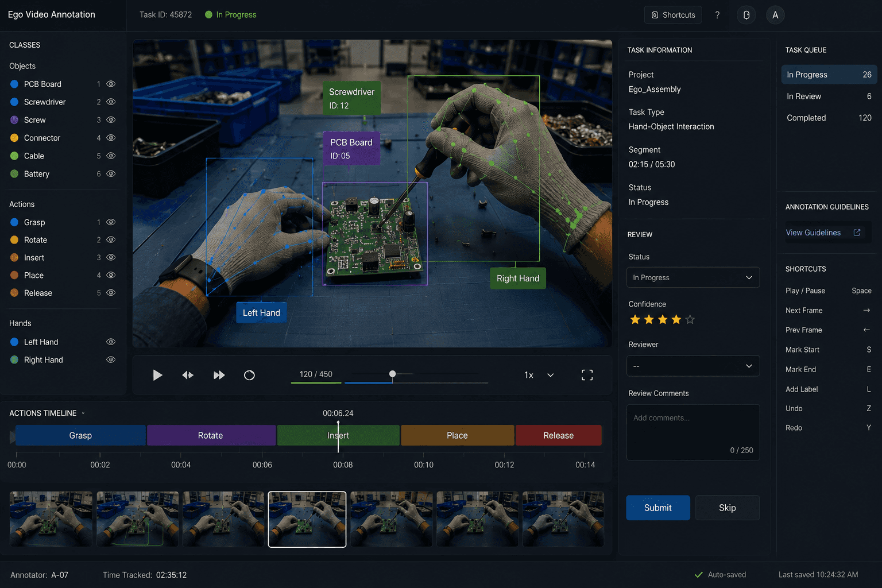Expand the Reviewer dropdown

point(693,366)
